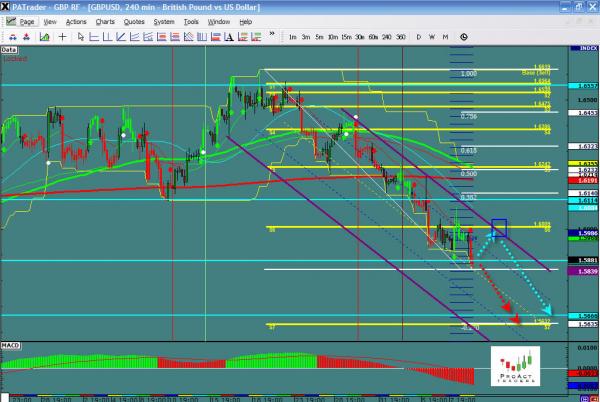
Task: Open the Charts menu
Action: click(x=105, y=20)
